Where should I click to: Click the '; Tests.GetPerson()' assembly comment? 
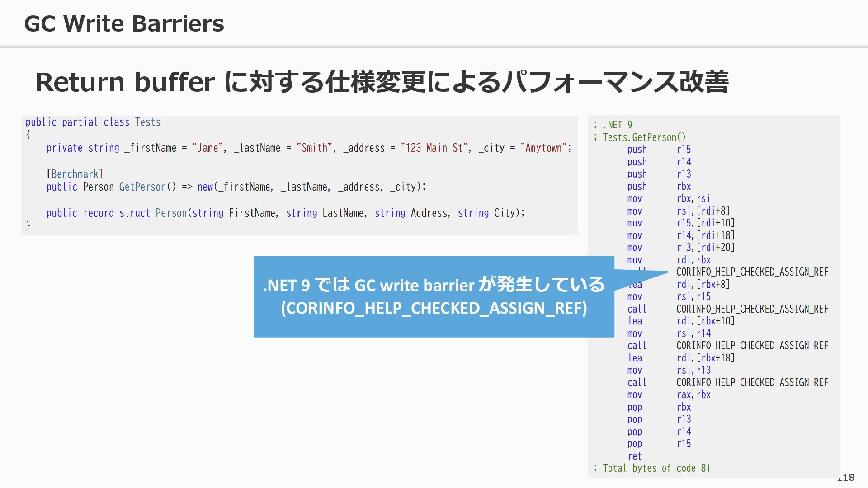click(x=639, y=137)
